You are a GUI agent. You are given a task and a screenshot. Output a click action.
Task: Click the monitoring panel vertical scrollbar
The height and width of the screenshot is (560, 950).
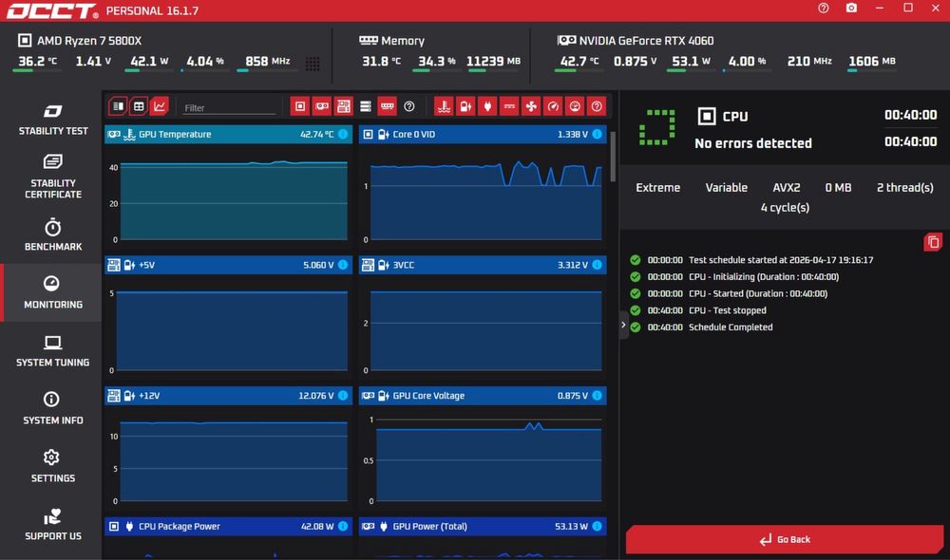[x=613, y=157]
